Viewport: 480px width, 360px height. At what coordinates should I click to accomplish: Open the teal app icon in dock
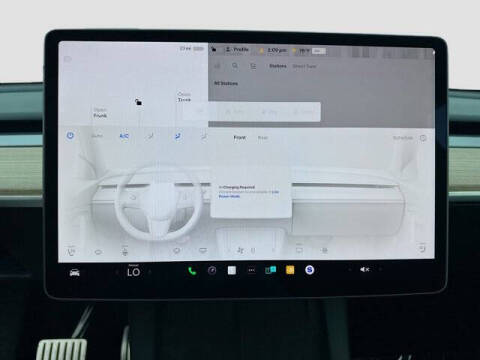point(270,270)
